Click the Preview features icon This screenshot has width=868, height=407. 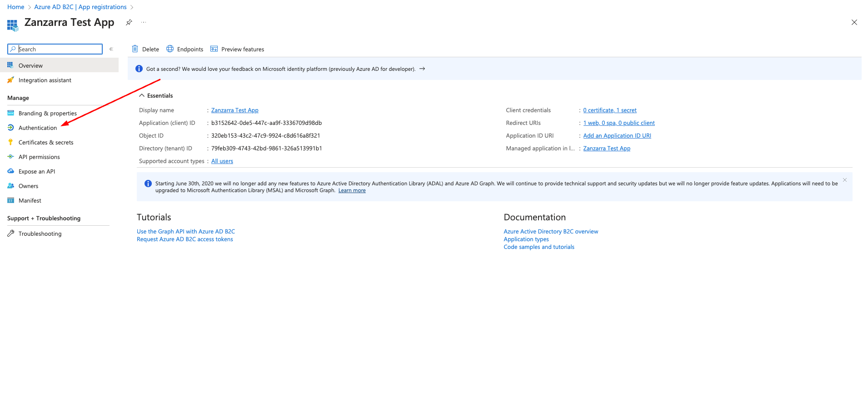point(214,49)
